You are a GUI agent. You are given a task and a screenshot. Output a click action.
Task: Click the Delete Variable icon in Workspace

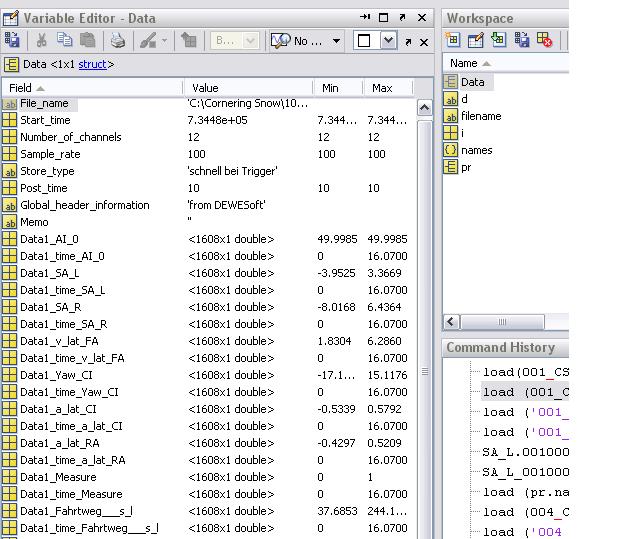pos(544,40)
